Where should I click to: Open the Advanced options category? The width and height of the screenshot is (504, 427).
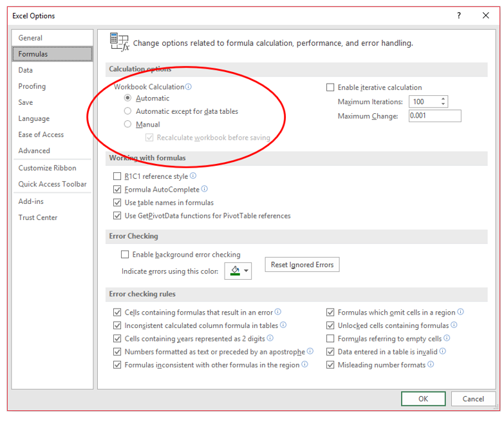coord(52,150)
